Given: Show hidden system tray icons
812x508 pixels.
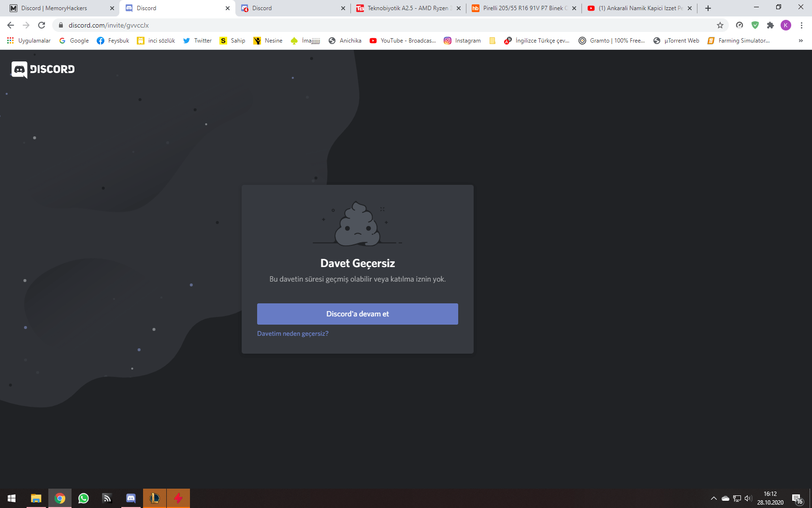Looking at the screenshot, I should click(x=713, y=498).
